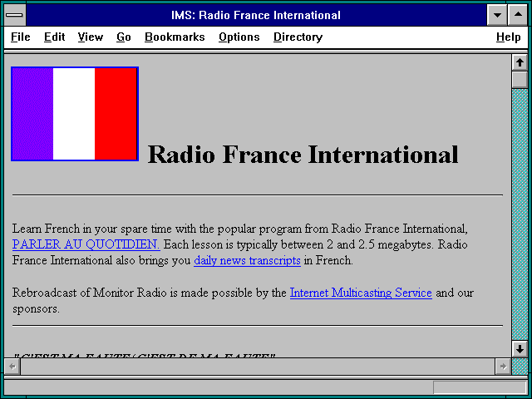This screenshot has width=532, height=399.
Task: Open the Directory menu
Action: (298, 37)
